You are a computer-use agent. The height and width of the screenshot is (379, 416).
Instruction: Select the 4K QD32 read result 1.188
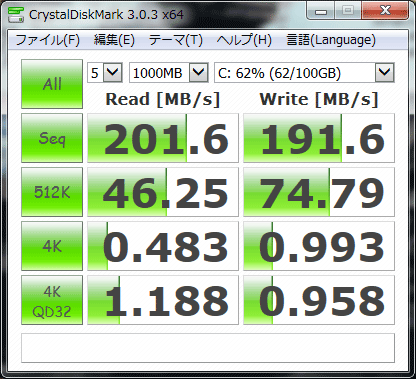pyautogui.click(x=163, y=300)
